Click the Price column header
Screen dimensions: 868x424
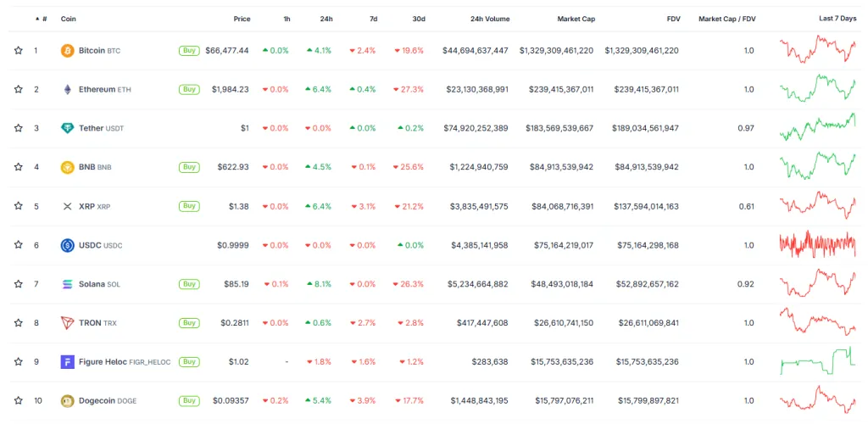(242, 19)
